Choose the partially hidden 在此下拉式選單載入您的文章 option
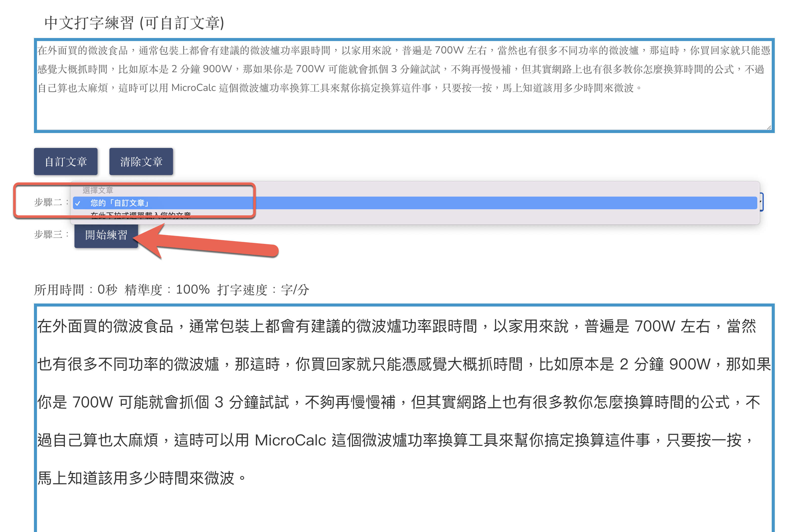The width and height of the screenshot is (811, 532). pos(140,215)
